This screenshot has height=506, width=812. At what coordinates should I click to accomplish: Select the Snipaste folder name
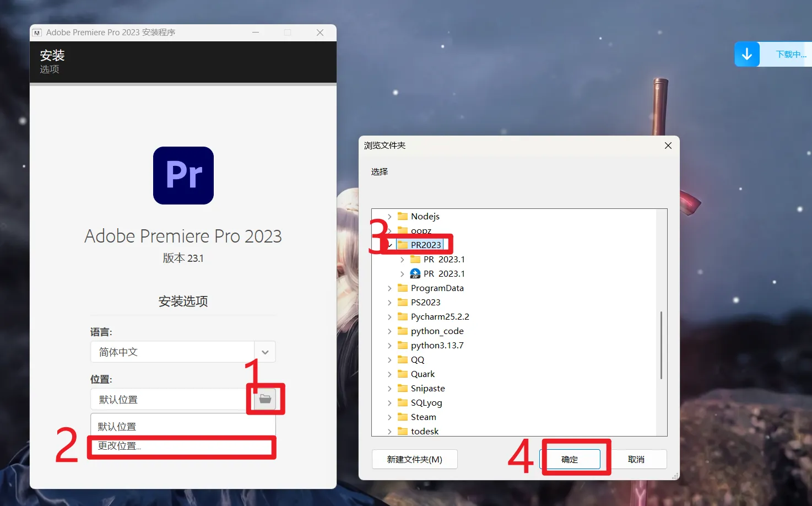pyautogui.click(x=428, y=388)
